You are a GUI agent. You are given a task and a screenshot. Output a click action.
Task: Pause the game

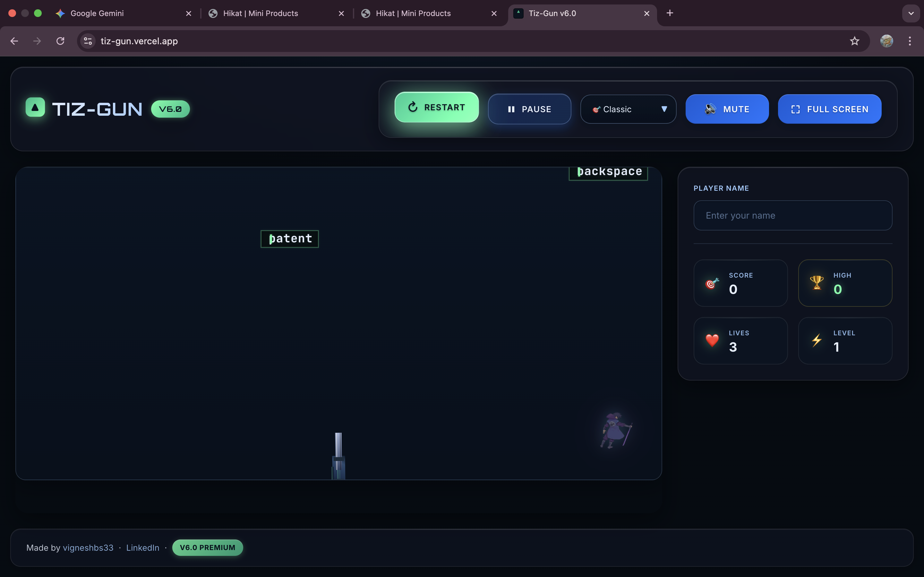coord(529,110)
